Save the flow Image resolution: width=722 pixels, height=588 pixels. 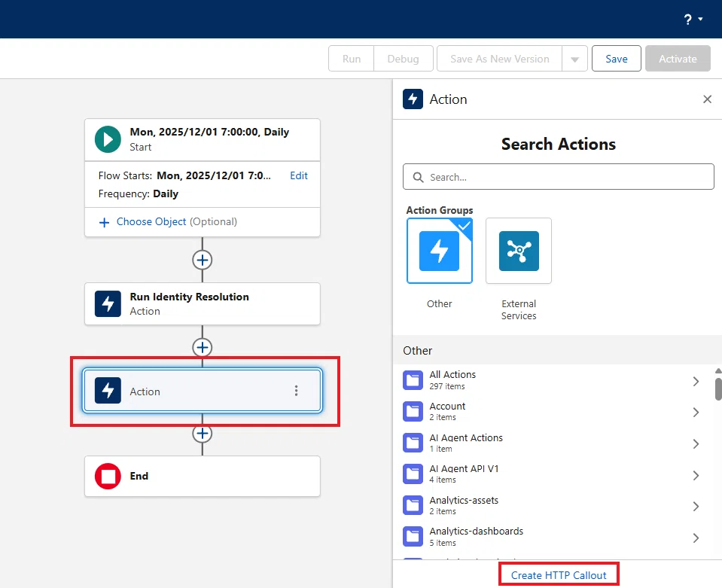coord(617,59)
